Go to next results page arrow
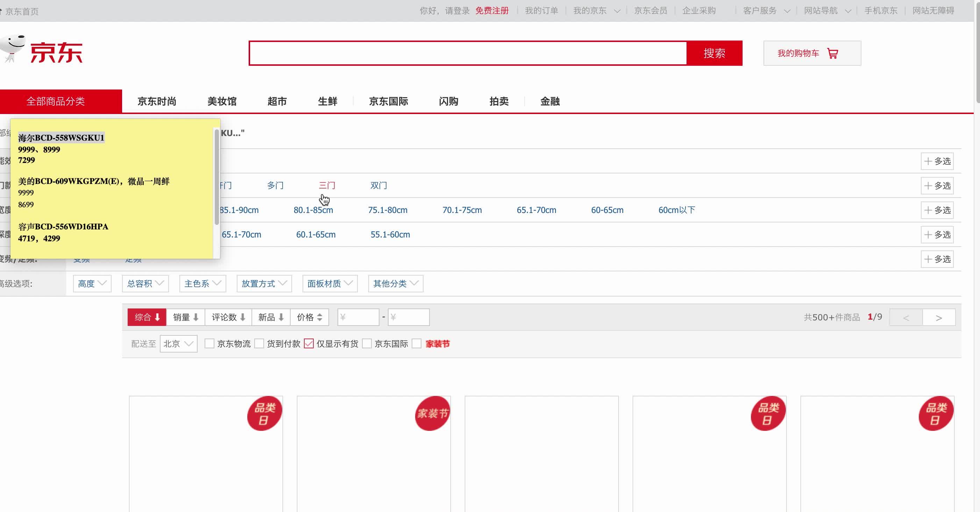The image size is (980, 512). coord(939,318)
